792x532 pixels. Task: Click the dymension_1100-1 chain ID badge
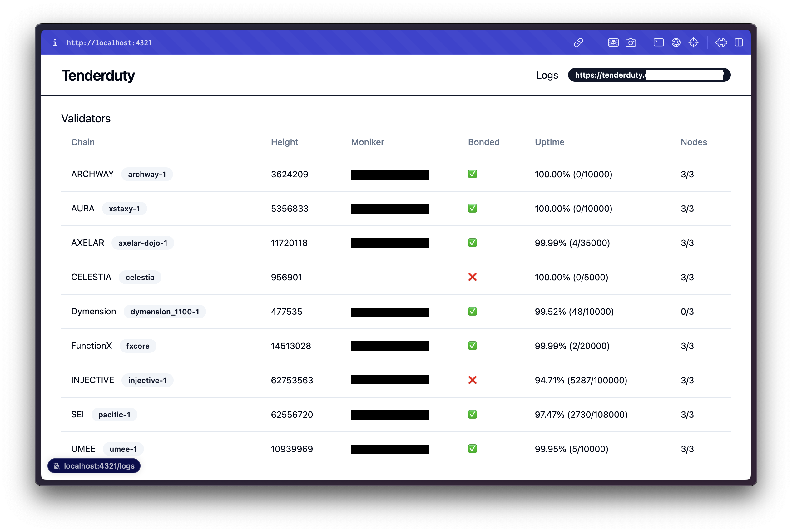[165, 312]
